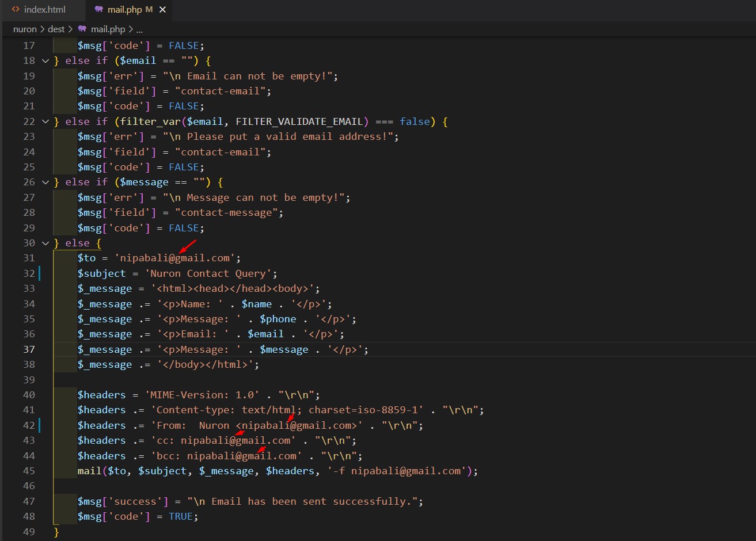This screenshot has width=756, height=541.
Task: Click FILTER_VALIDATE_EMAIL on line 22
Action: click(299, 121)
